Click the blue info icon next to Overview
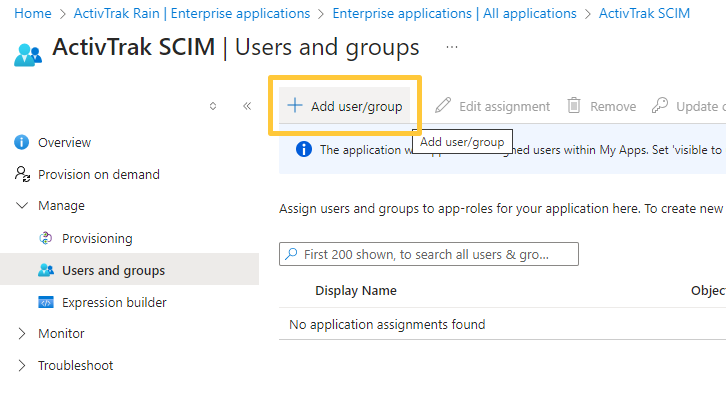 click(x=21, y=142)
